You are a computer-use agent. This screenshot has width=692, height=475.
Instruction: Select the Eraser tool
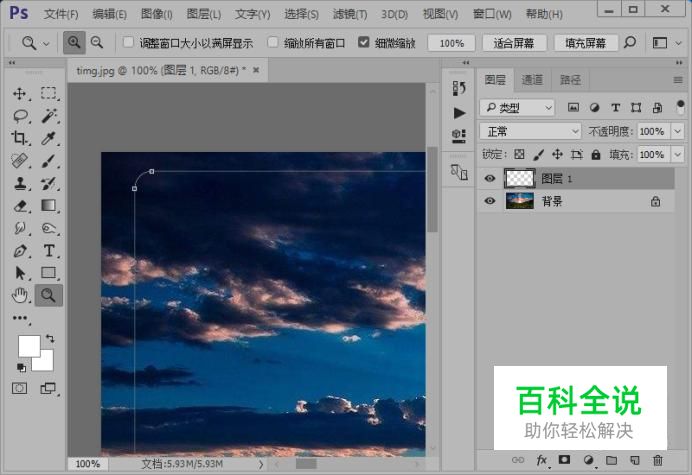click(x=20, y=206)
